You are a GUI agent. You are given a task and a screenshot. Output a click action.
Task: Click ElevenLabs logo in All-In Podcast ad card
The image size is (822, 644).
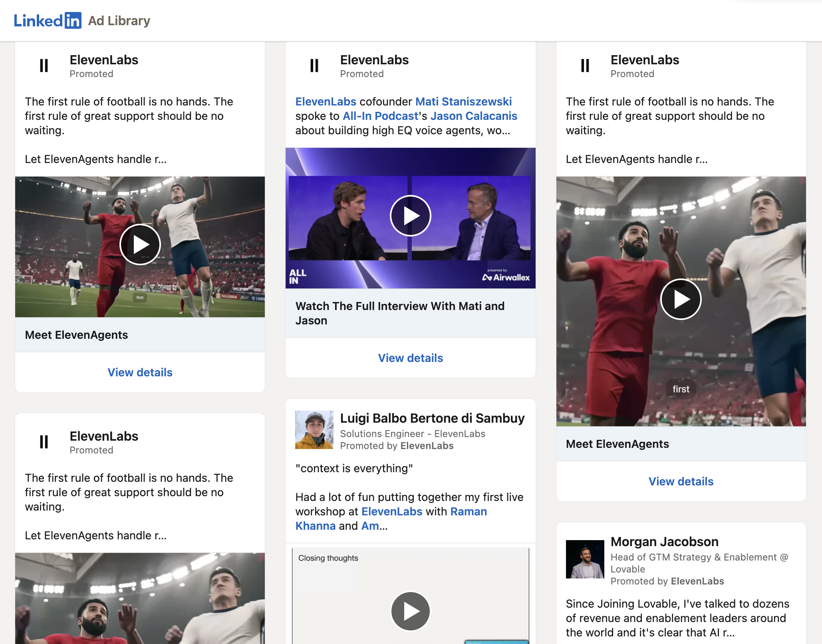click(314, 66)
